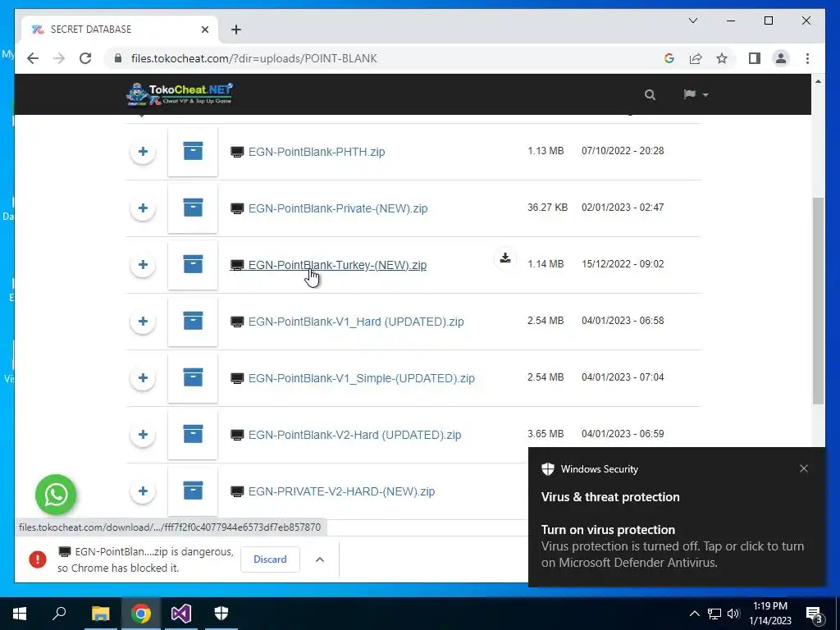Discard the blocked dangerous download
Screen dimensions: 840x630
coord(270,559)
